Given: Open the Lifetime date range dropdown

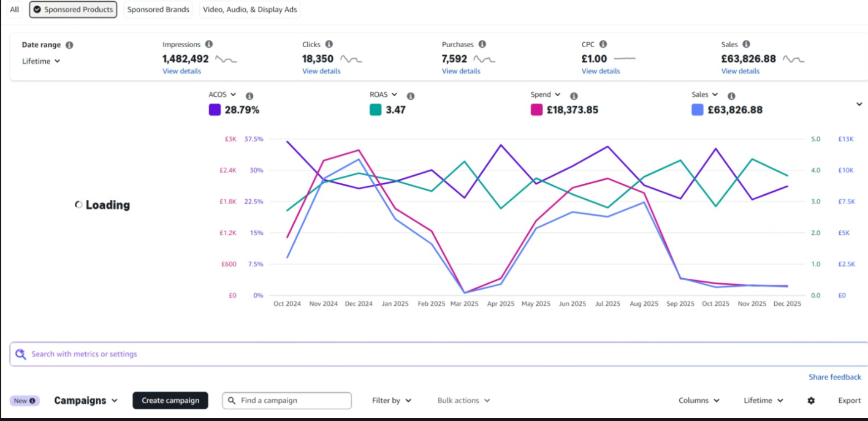Looking at the screenshot, I should (41, 61).
